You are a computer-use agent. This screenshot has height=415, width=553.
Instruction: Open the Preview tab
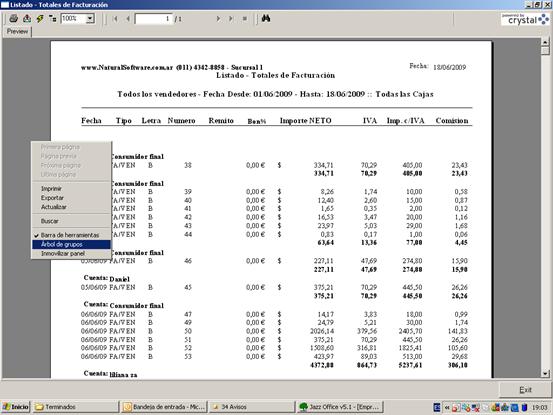point(17,31)
